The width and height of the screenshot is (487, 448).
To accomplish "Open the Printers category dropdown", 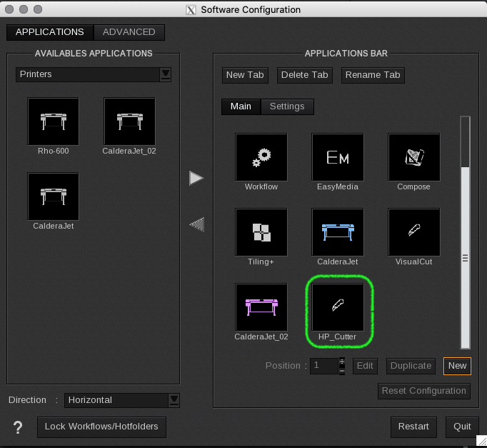I will [94, 74].
